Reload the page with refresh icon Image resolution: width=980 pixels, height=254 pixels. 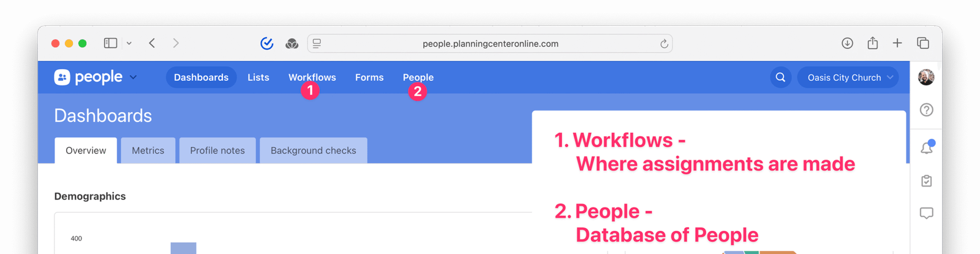664,44
